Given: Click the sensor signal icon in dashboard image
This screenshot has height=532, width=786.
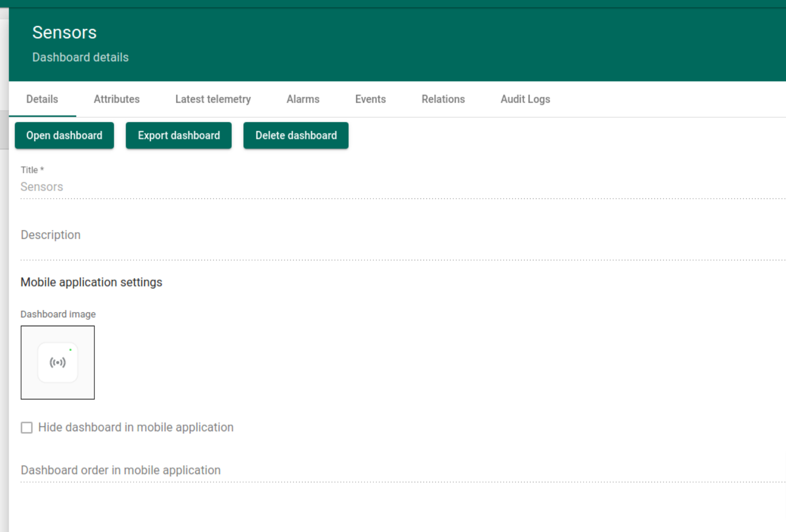Looking at the screenshot, I should coord(57,363).
